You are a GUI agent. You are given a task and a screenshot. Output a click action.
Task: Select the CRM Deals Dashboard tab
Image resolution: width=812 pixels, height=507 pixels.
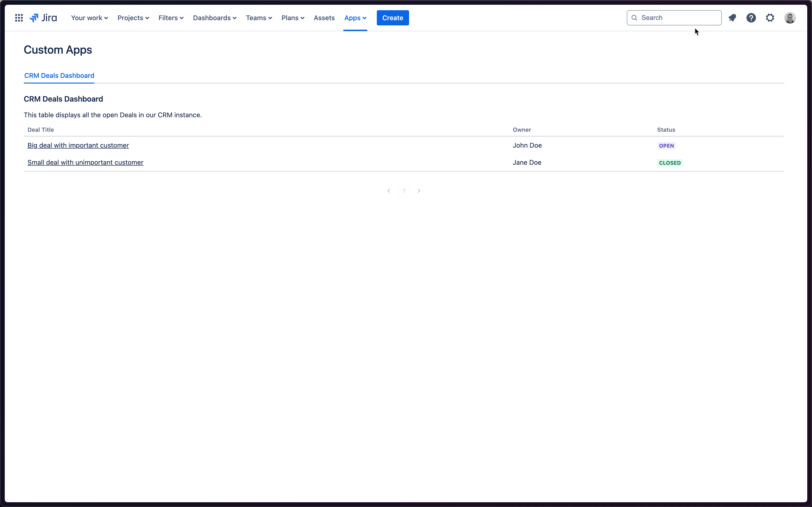pyautogui.click(x=59, y=75)
